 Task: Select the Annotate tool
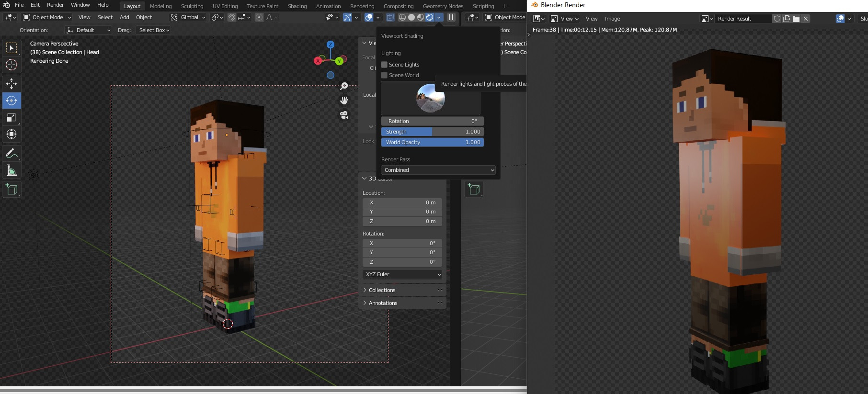pyautogui.click(x=11, y=154)
